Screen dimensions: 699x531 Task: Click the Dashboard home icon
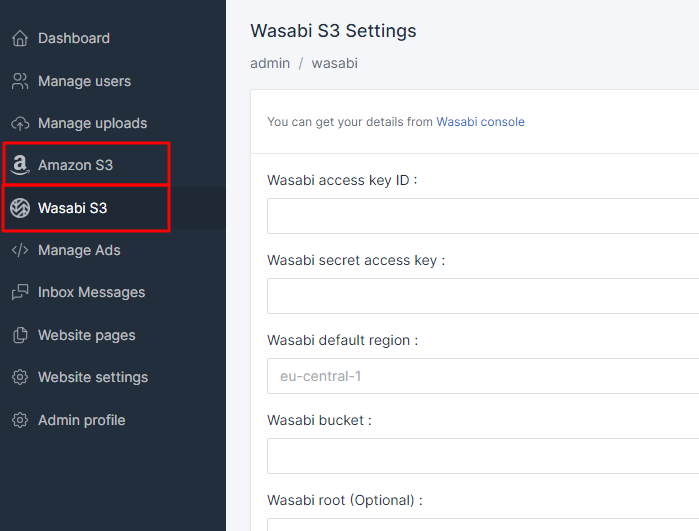pyautogui.click(x=20, y=38)
